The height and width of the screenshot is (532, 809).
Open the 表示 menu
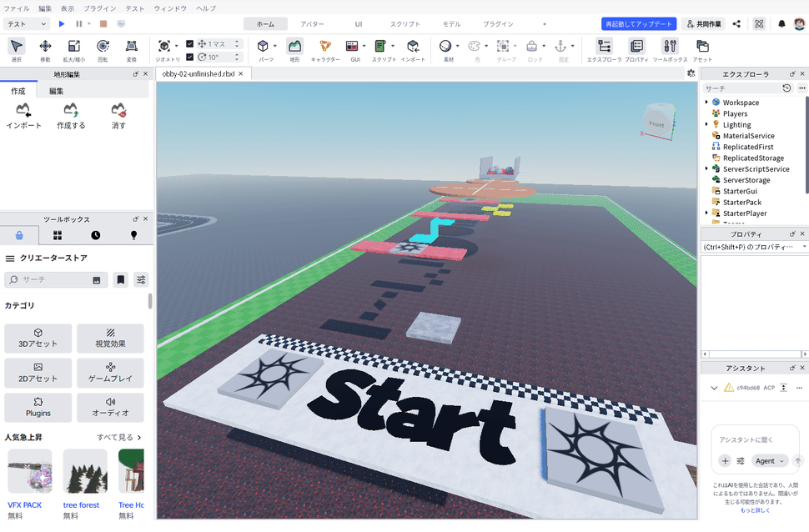point(68,8)
